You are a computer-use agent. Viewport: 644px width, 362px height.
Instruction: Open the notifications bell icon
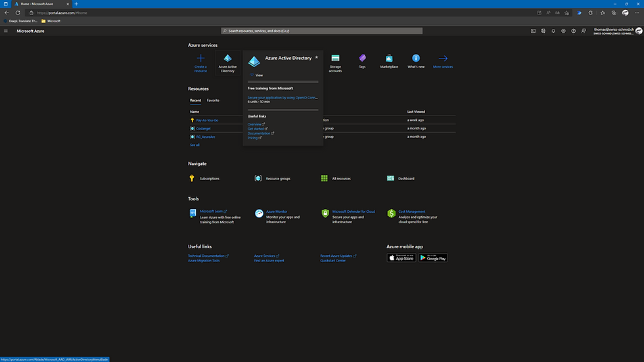pyautogui.click(x=553, y=31)
